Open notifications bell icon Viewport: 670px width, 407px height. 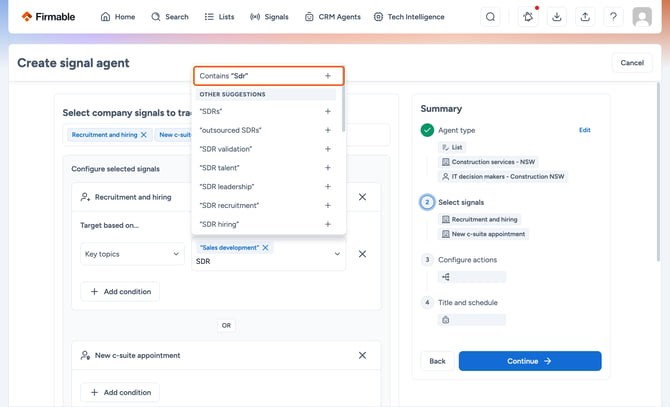tap(528, 17)
